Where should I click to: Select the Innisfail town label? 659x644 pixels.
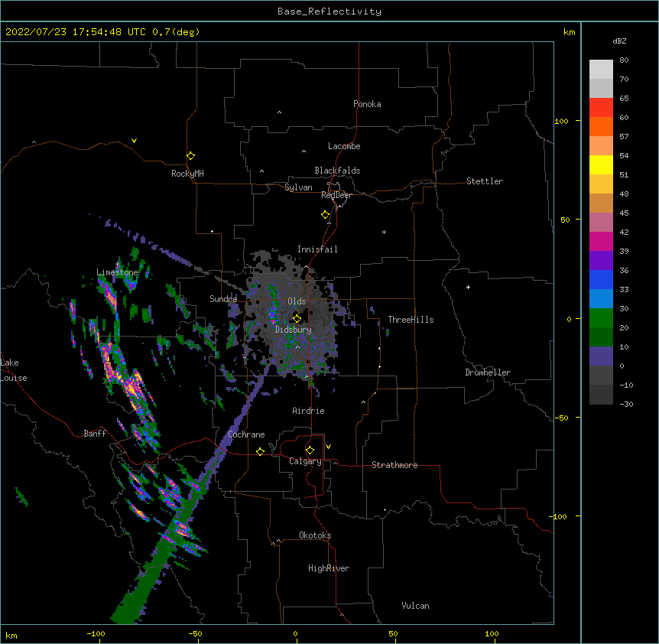pos(317,249)
